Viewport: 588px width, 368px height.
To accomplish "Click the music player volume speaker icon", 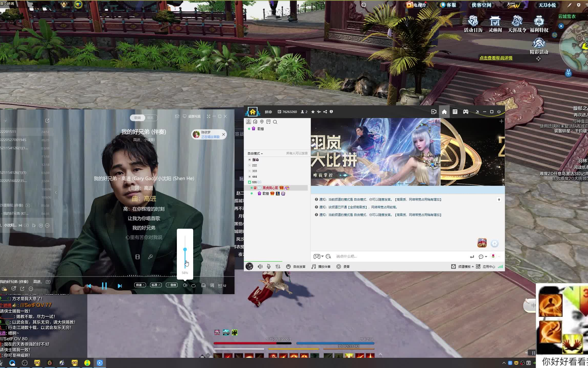I will point(185,285).
